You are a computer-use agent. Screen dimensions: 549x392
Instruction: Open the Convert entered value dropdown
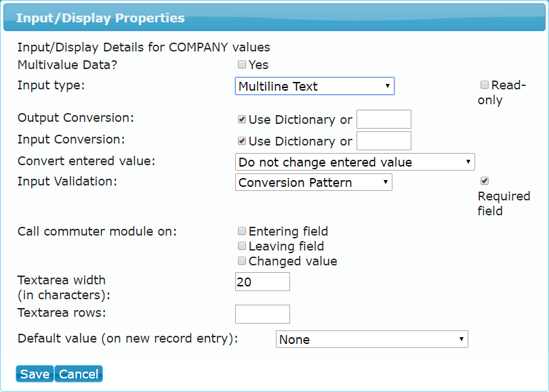click(x=354, y=162)
